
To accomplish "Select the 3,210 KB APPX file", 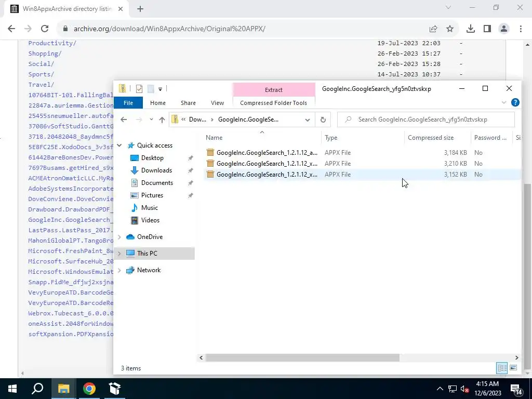I will point(362,164).
